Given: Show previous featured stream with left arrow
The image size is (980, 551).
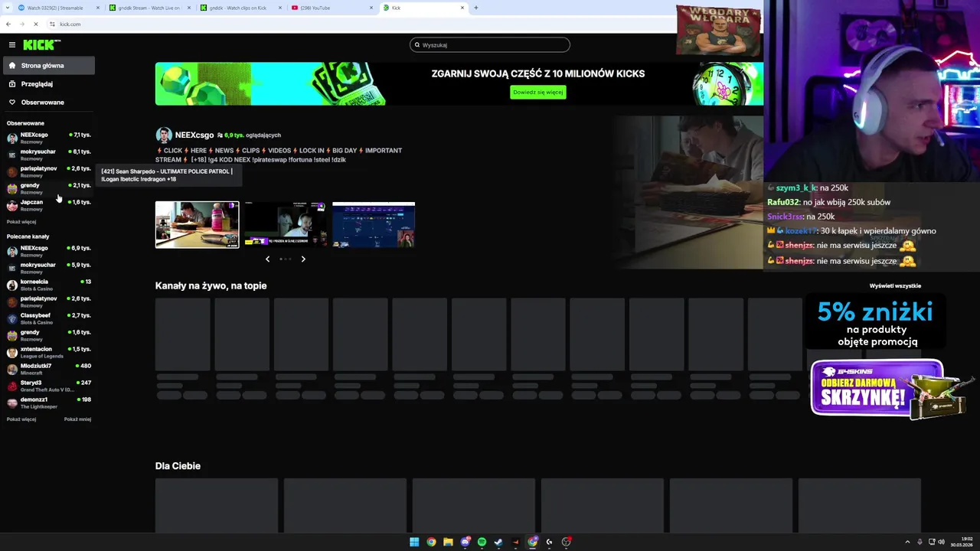Looking at the screenshot, I should point(267,259).
